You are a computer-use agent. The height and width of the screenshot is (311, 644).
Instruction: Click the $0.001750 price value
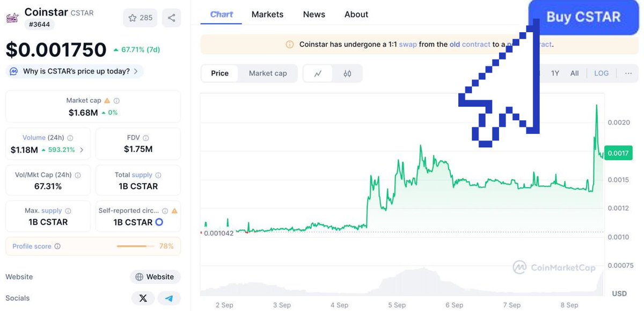coord(56,49)
